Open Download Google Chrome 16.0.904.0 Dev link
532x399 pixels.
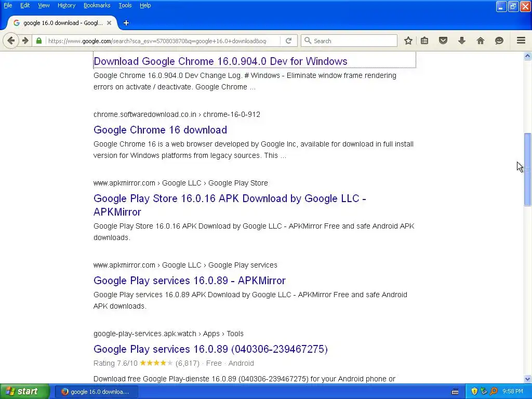(x=220, y=61)
